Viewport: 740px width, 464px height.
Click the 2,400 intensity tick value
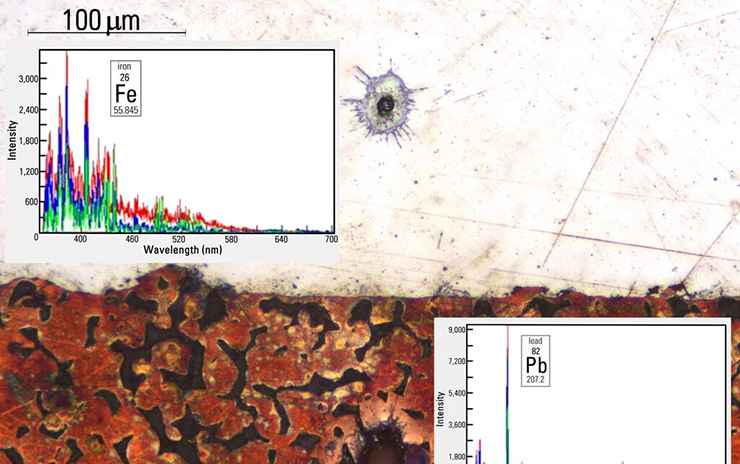[28, 110]
